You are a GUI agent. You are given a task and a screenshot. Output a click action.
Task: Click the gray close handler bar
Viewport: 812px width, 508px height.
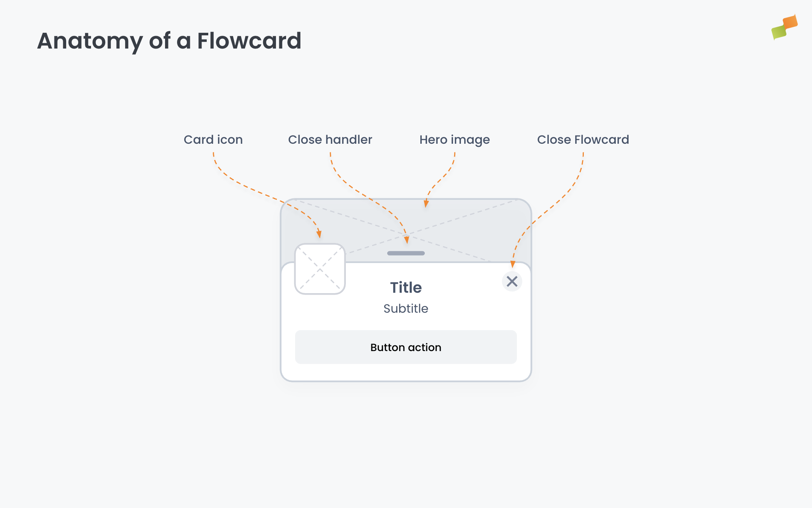click(406, 253)
